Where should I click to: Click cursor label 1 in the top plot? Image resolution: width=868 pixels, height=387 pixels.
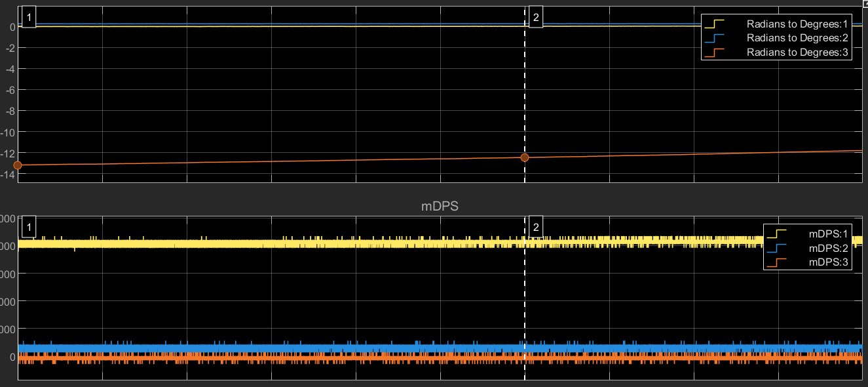click(x=28, y=16)
